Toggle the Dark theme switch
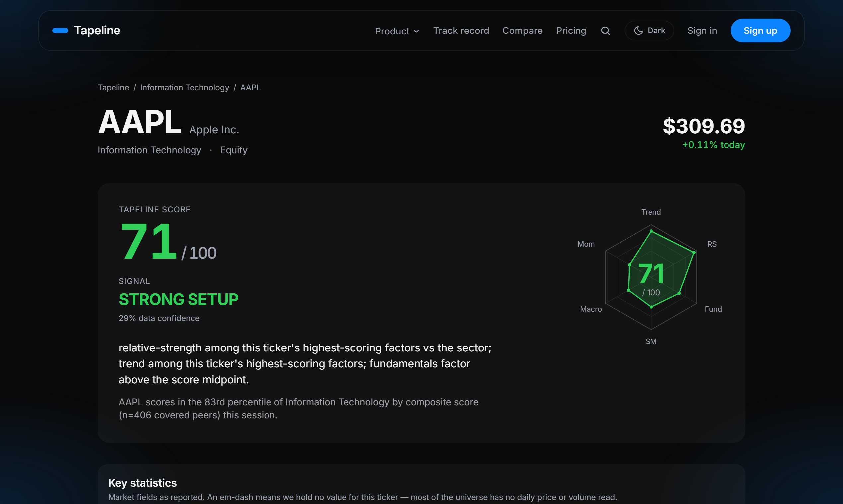Image resolution: width=843 pixels, height=504 pixels. click(x=649, y=31)
